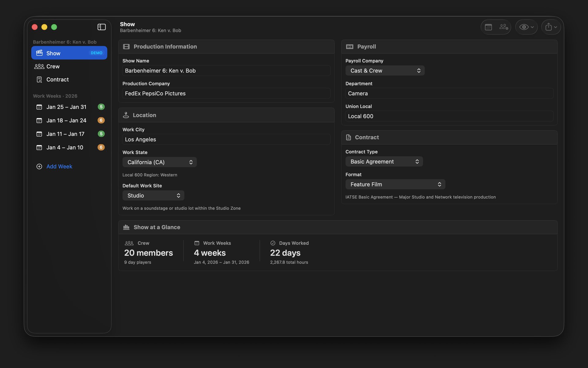Open week Jan 4 – Jan 10
The height and width of the screenshot is (368, 588).
[x=69, y=147]
